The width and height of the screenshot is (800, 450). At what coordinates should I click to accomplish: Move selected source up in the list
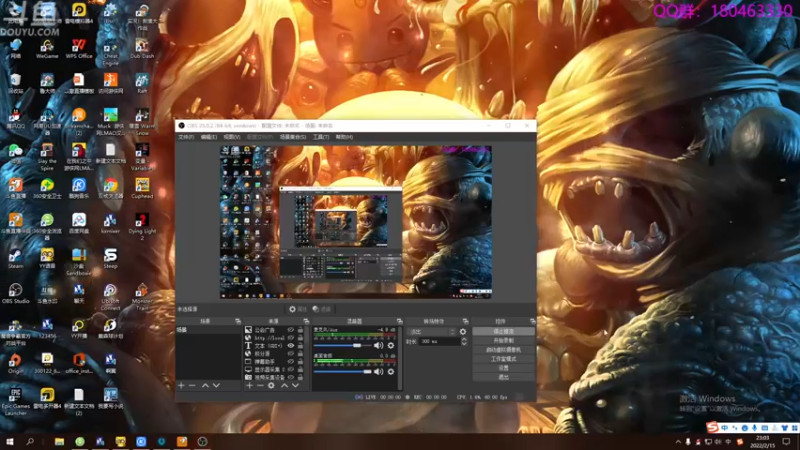[284, 385]
